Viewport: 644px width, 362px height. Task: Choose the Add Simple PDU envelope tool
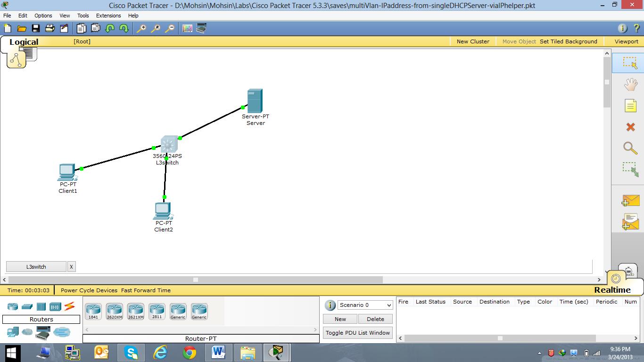pos(630,200)
